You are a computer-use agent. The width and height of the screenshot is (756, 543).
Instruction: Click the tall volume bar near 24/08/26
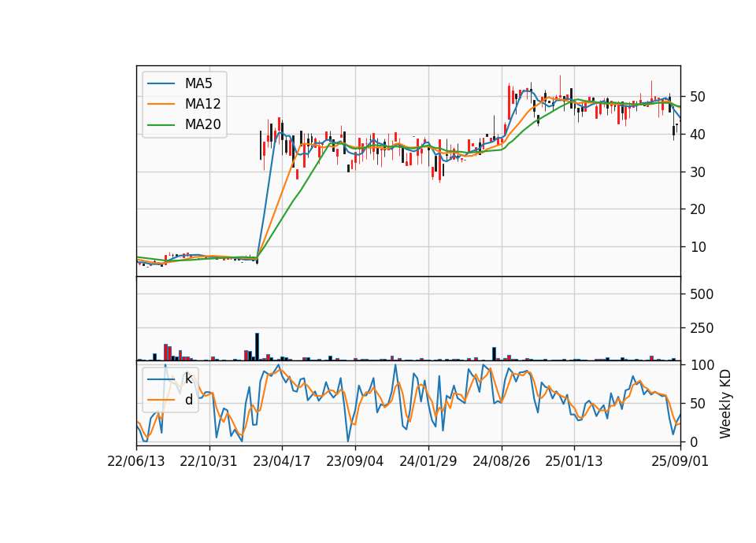pyautogui.click(x=495, y=354)
